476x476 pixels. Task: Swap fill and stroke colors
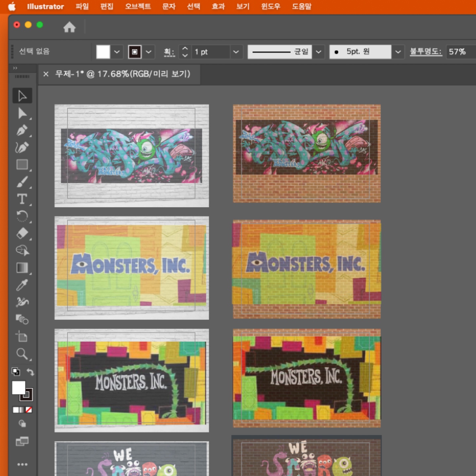(x=30, y=372)
